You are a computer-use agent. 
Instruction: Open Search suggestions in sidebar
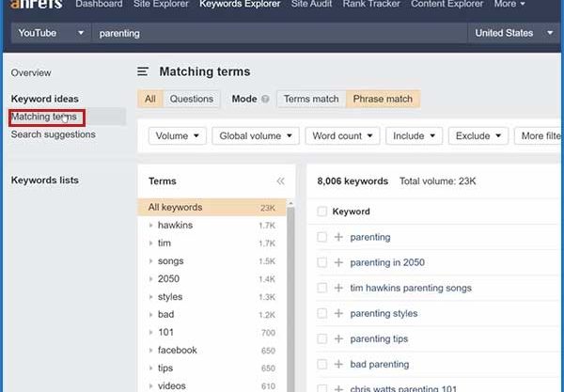[54, 134]
